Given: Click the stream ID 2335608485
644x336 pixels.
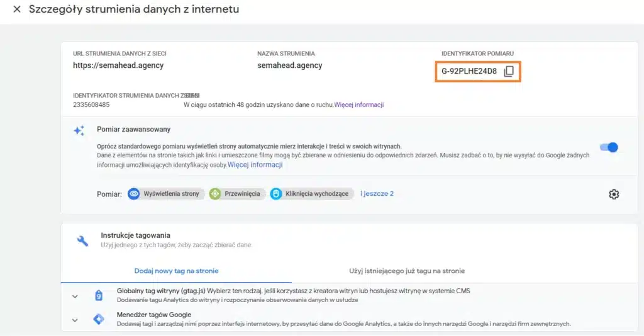Looking at the screenshot, I should coord(91,104).
